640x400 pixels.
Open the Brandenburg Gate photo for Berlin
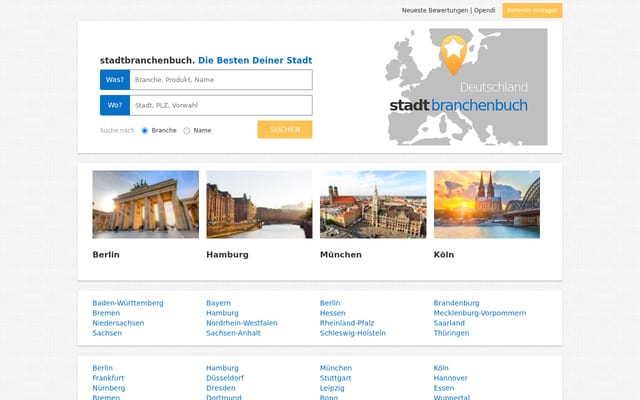click(146, 204)
